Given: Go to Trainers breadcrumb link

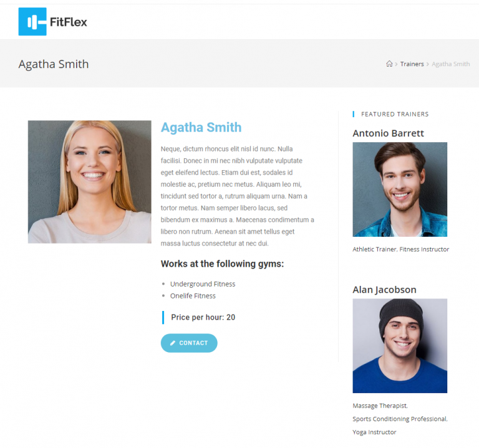Looking at the screenshot, I should [412, 64].
